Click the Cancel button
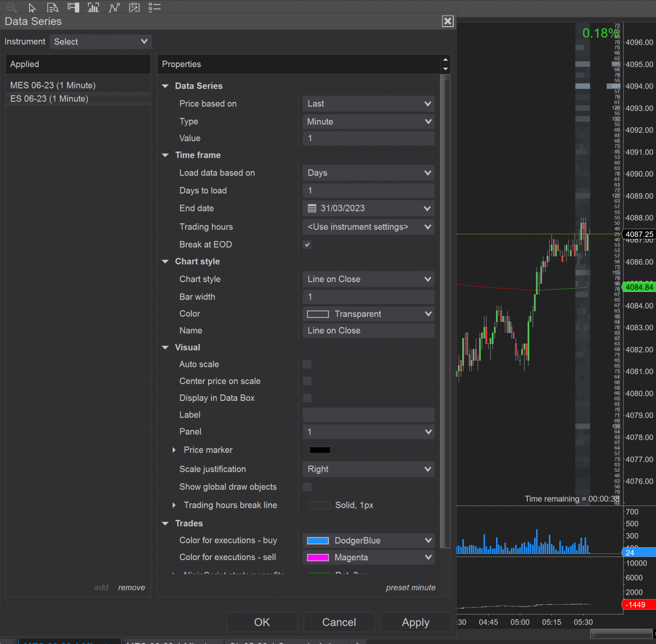Screen dimensions: 656x644 [339, 622]
